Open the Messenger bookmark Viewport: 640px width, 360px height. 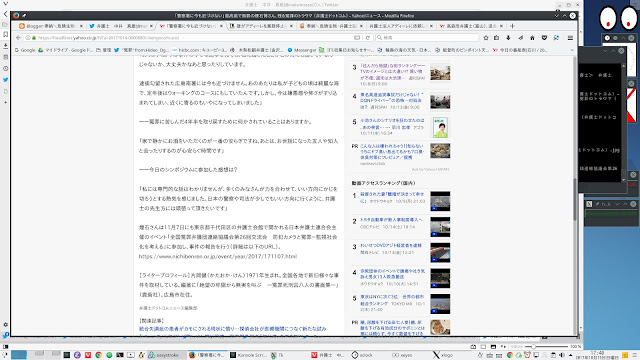(302, 50)
